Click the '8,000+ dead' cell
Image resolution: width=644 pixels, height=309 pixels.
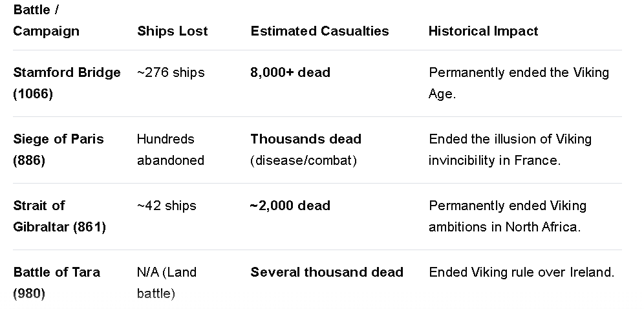pos(290,72)
